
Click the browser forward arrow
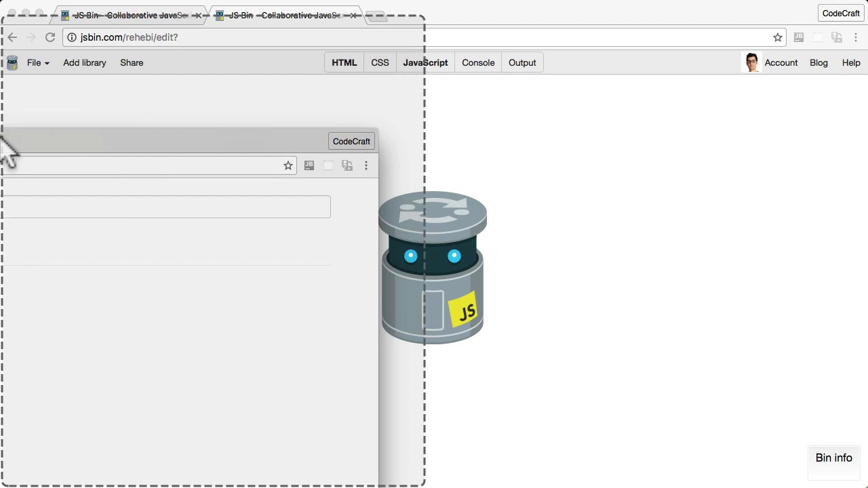click(31, 37)
